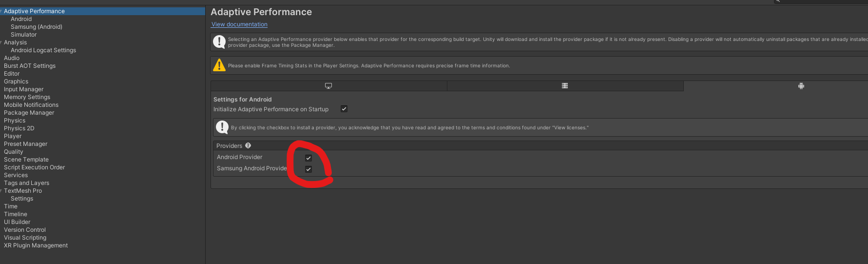Open Physics settings
Image resolution: width=868 pixels, height=264 pixels.
pos(15,121)
